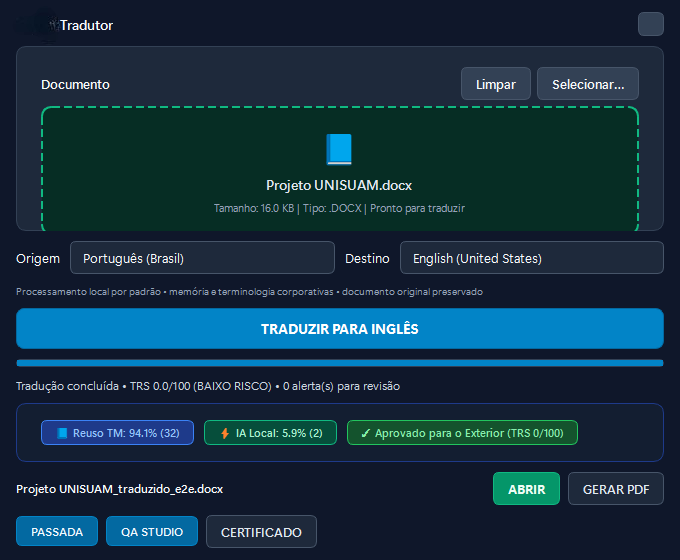Viewport: 680px width, 560px height.
Task: Open translated file with ABRIR
Action: click(x=526, y=489)
